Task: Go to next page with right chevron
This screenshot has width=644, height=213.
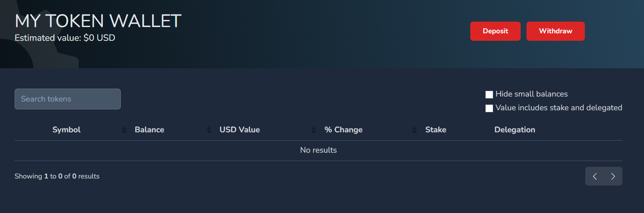Action: pos(613,176)
